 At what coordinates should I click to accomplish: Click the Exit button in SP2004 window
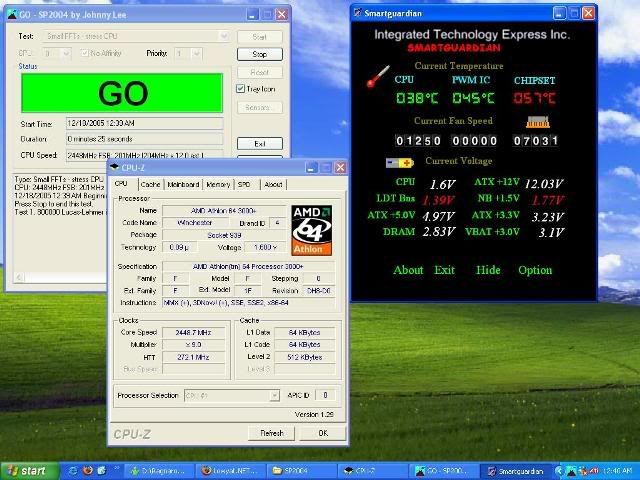click(x=260, y=144)
